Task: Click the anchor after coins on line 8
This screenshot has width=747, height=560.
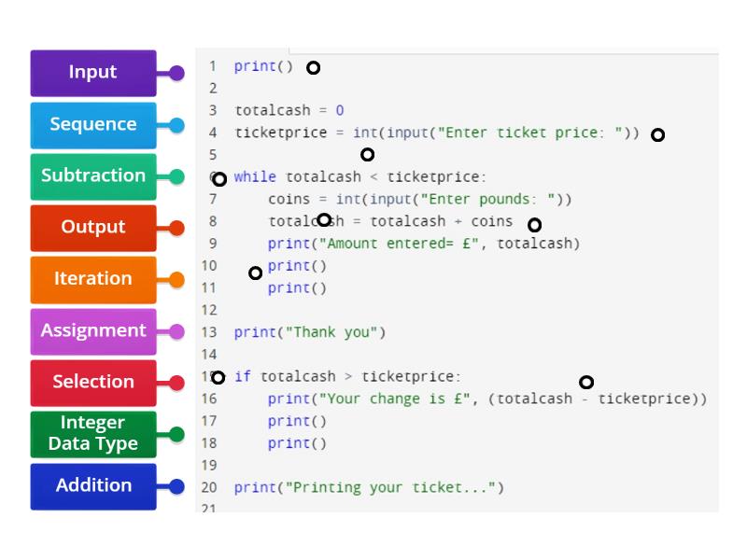Action: tap(534, 225)
